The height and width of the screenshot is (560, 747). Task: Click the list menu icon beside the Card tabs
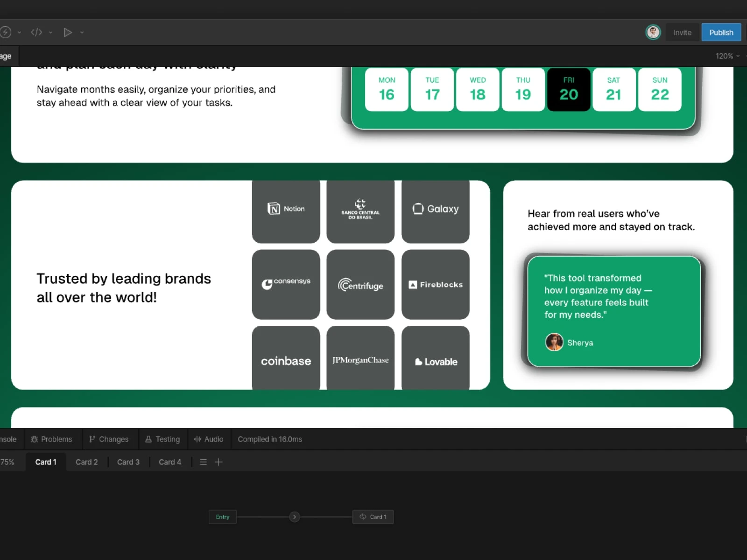point(203,462)
